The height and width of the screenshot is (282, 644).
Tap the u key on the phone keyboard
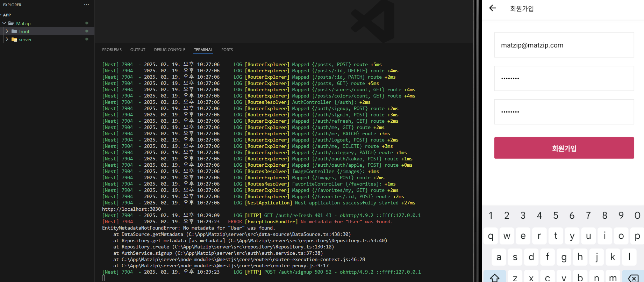point(588,236)
